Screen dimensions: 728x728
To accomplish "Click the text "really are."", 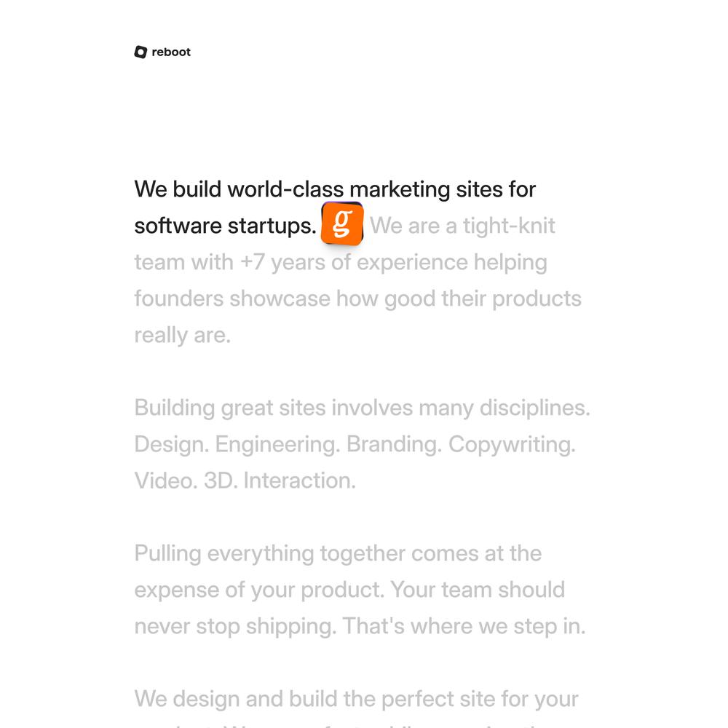I will point(182,335).
